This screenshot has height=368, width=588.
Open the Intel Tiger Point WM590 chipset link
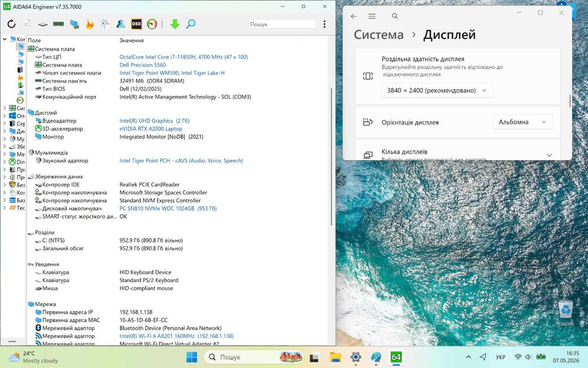(172, 73)
